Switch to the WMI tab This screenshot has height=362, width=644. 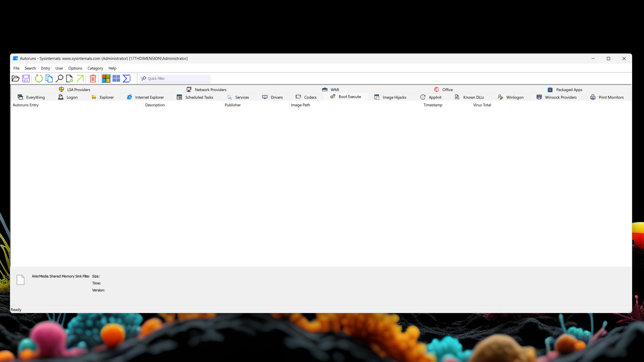click(331, 90)
